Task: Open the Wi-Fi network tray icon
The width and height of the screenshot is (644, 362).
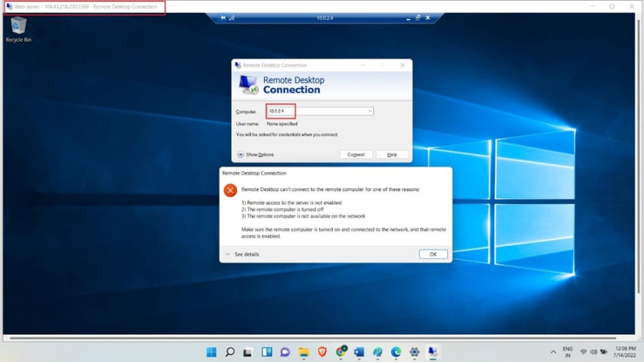Action: click(583, 352)
